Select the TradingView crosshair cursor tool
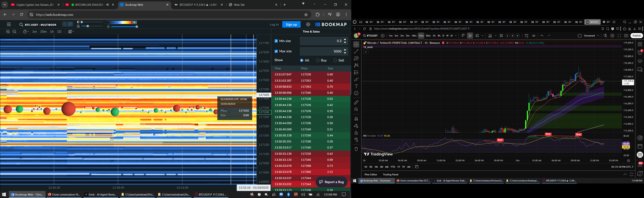 pos(356,44)
